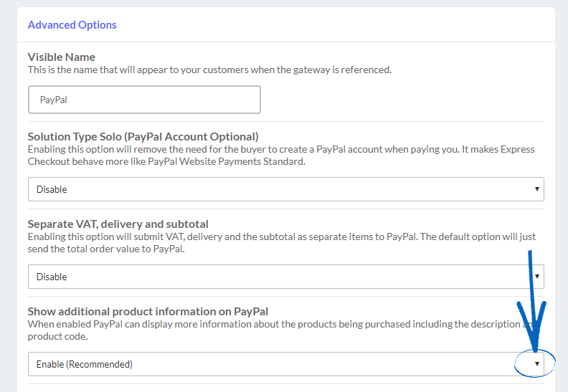Viewport: 568px width, 392px height.
Task: Open the Solution Type Solo dropdown
Action: 285,189
